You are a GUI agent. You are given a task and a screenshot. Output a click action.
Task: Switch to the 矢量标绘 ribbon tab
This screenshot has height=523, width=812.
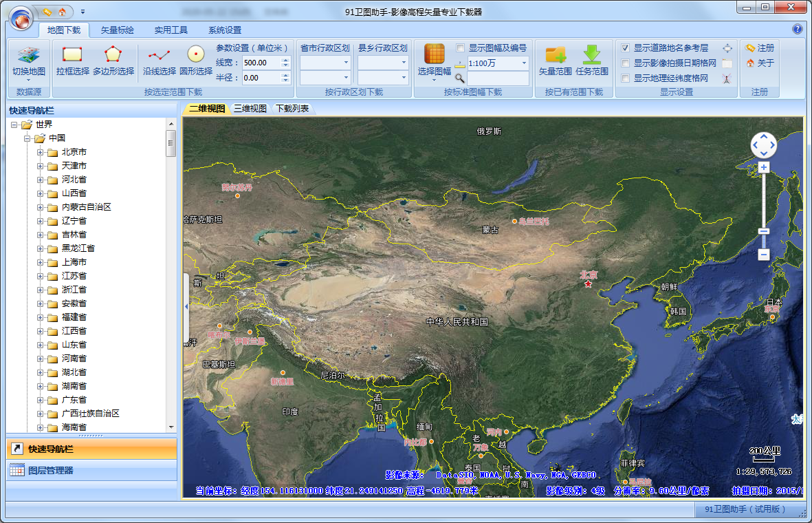tap(118, 30)
